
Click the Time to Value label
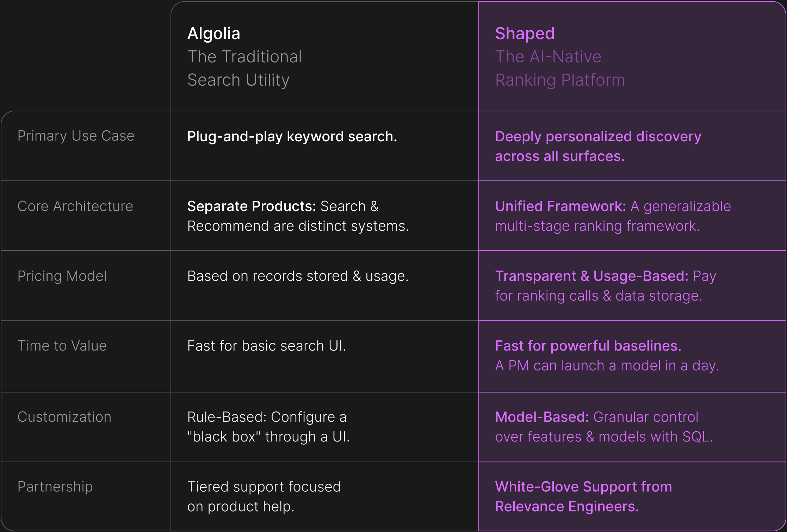(x=62, y=346)
